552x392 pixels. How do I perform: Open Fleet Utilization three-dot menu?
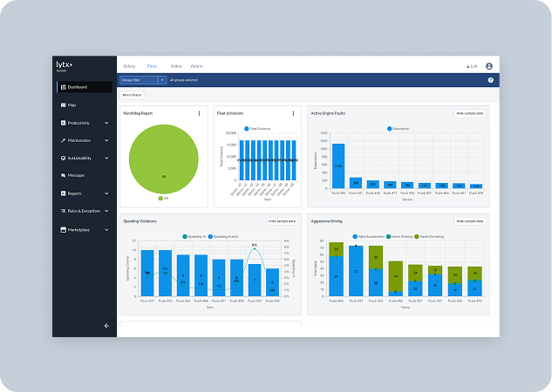293,113
